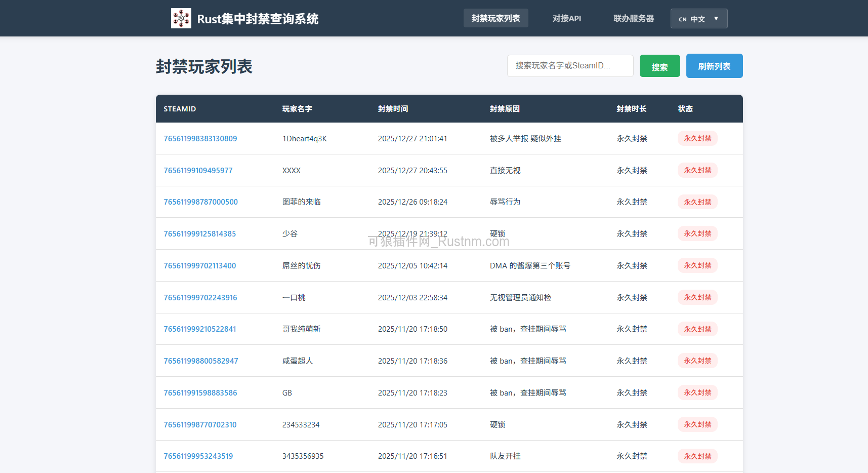Screen dimensions: 868x473
Task: Click the 搜索 search button
Action: point(659,65)
